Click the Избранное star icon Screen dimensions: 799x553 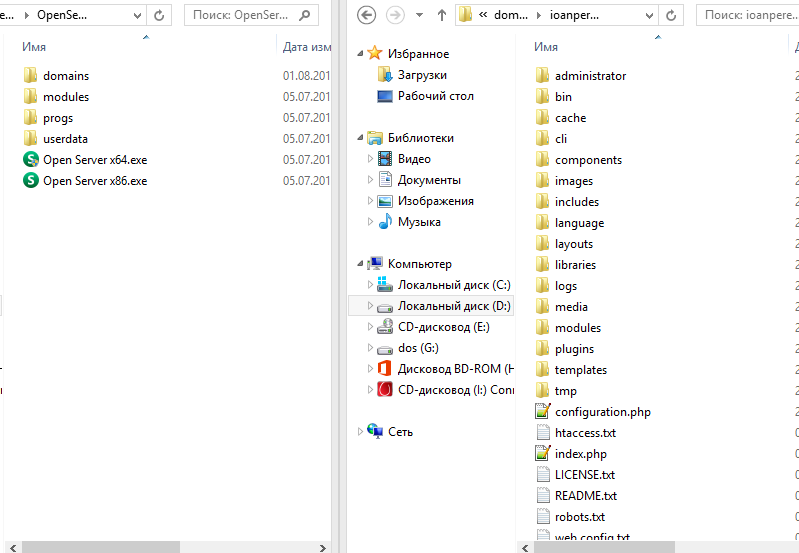(375, 54)
